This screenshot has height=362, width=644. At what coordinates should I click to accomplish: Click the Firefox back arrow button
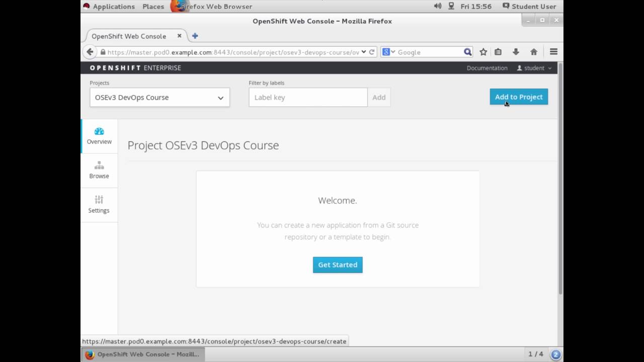[90, 52]
